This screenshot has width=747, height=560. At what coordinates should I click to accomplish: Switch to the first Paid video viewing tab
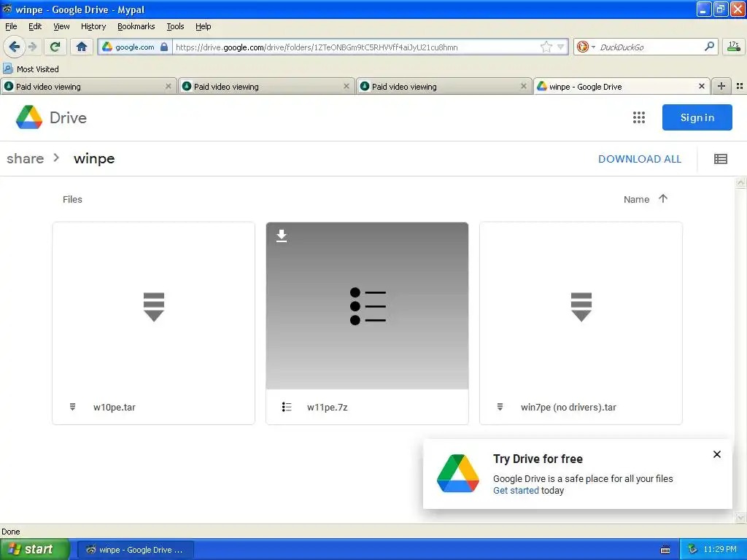point(88,86)
